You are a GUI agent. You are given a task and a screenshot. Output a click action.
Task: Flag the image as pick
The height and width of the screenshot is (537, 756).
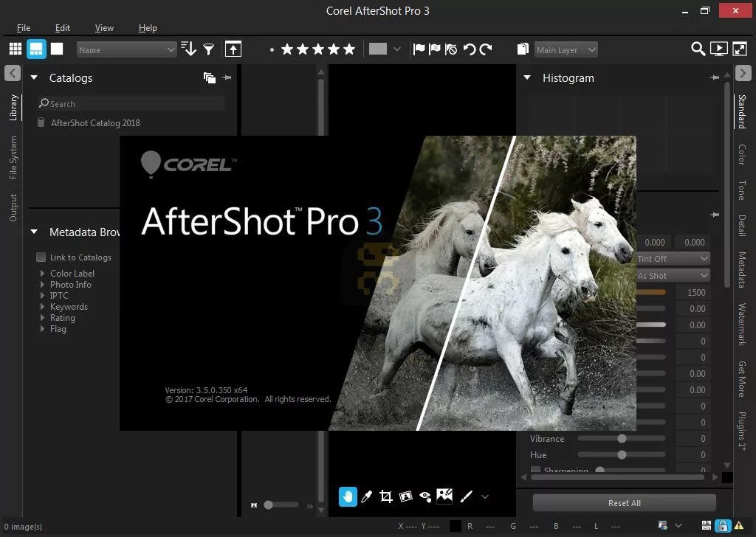point(419,49)
